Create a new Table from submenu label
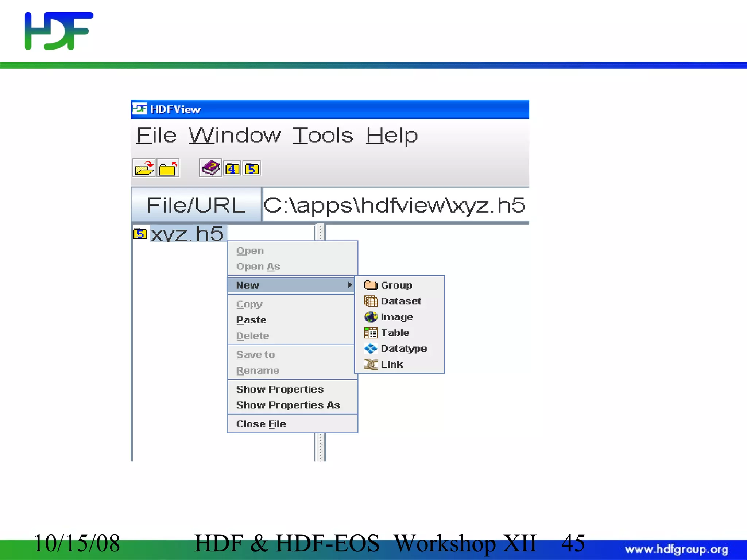Viewport: 747px width, 560px height. [395, 333]
